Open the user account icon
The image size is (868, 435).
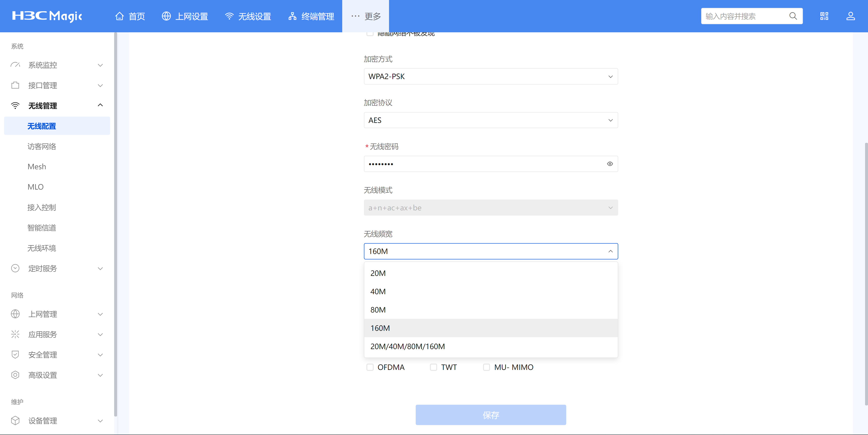click(x=850, y=16)
